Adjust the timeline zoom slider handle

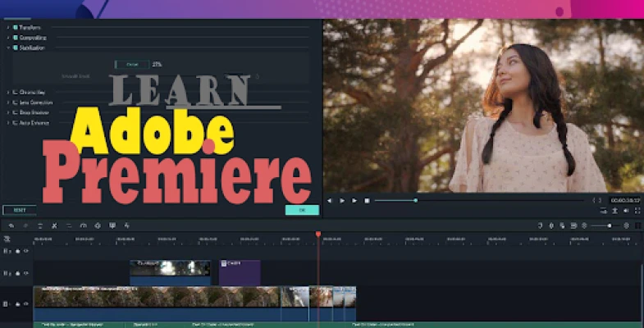[x=610, y=225]
